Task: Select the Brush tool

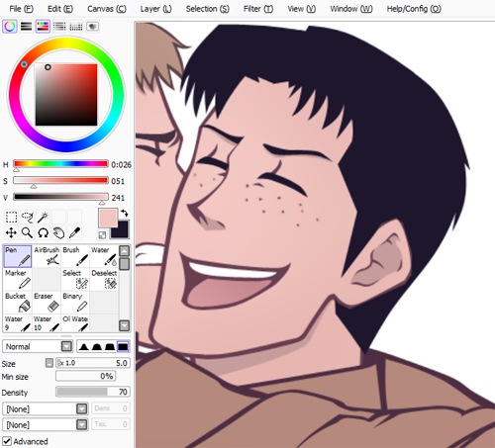Action: pos(75,256)
